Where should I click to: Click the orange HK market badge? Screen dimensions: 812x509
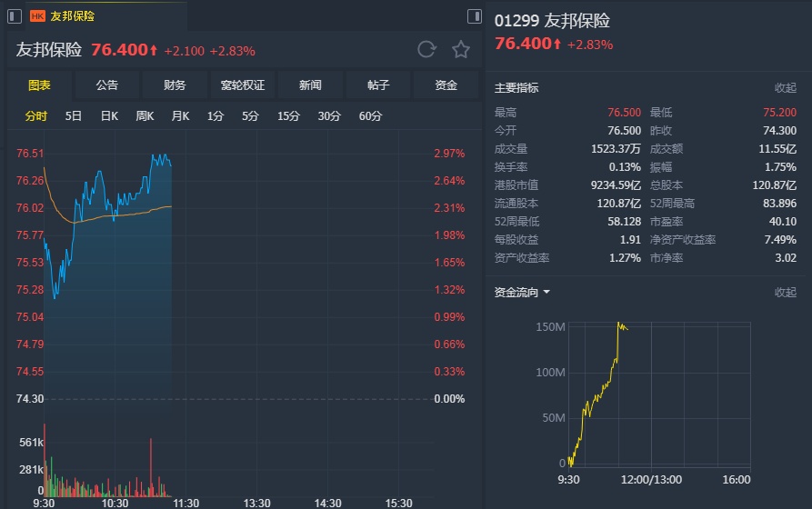(x=37, y=16)
